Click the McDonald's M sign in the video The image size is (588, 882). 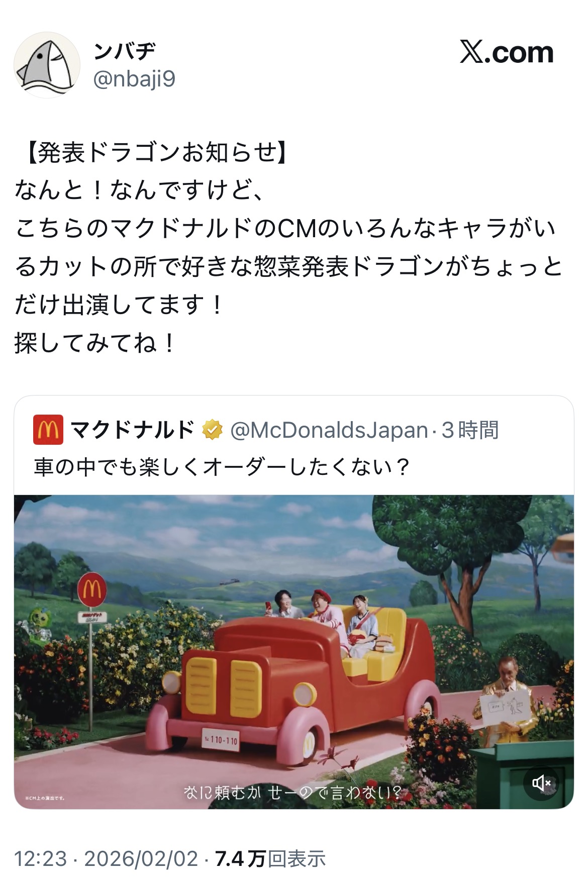tap(92, 589)
